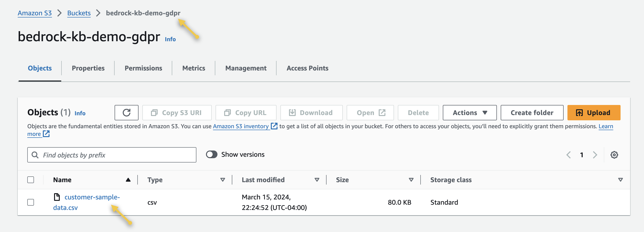Click the file icon beside customer-sample-data.csv

coord(57,197)
